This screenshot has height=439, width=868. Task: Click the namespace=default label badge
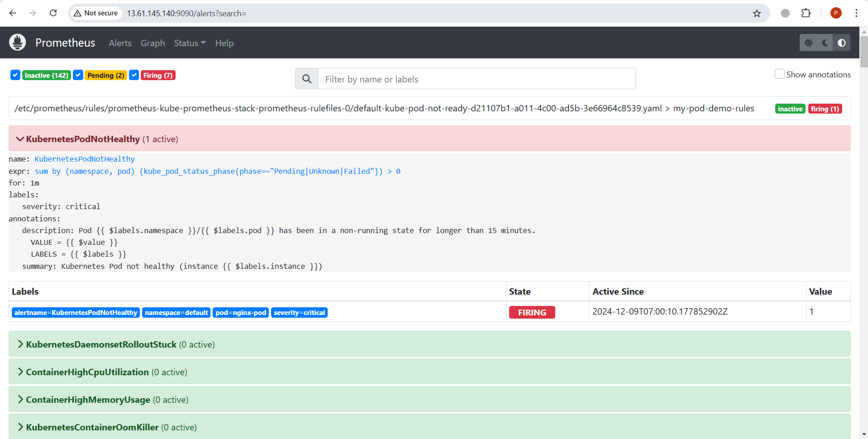click(176, 312)
